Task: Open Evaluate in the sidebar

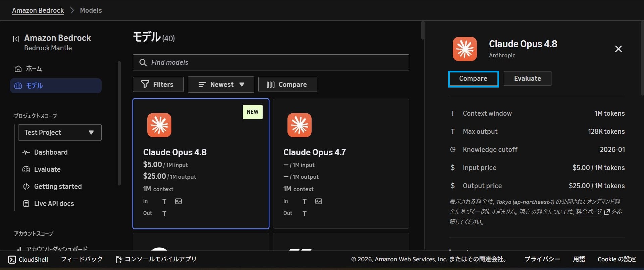Action: tap(47, 169)
